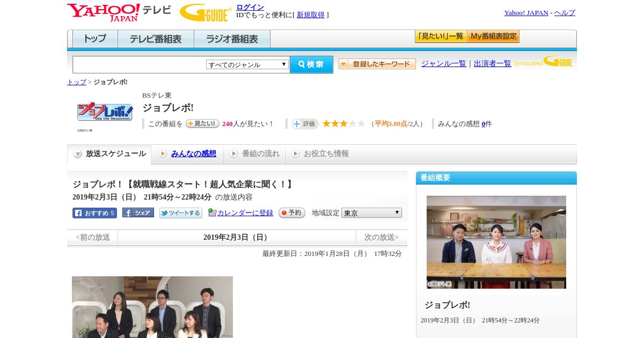The height and width of the screenshot is (338, 644).
Task: Click the 番組概要 program photo thumbnail
Action: click(496, 242)
